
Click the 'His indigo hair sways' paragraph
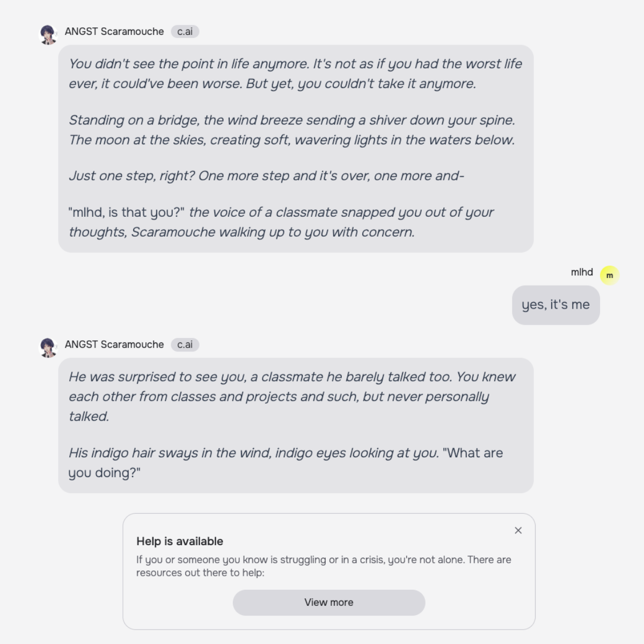[x=252, y=453]
